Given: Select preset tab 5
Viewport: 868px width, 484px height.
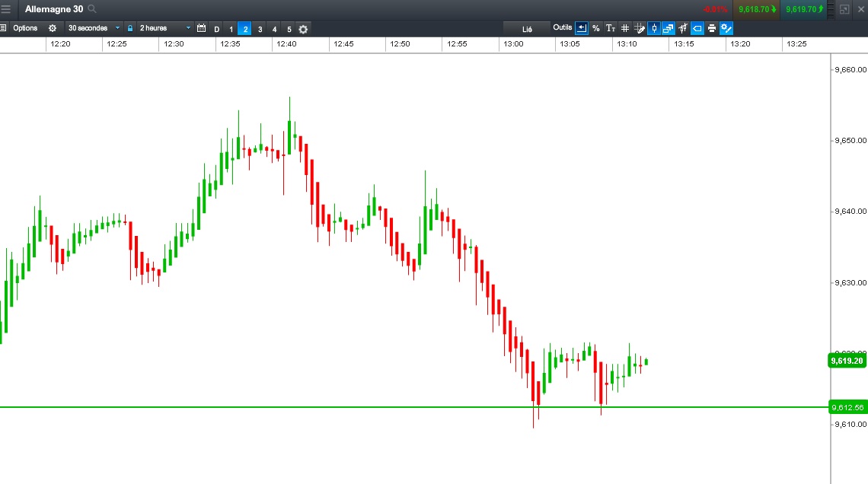Looking at the screenshot, I should tap(289, 30).
